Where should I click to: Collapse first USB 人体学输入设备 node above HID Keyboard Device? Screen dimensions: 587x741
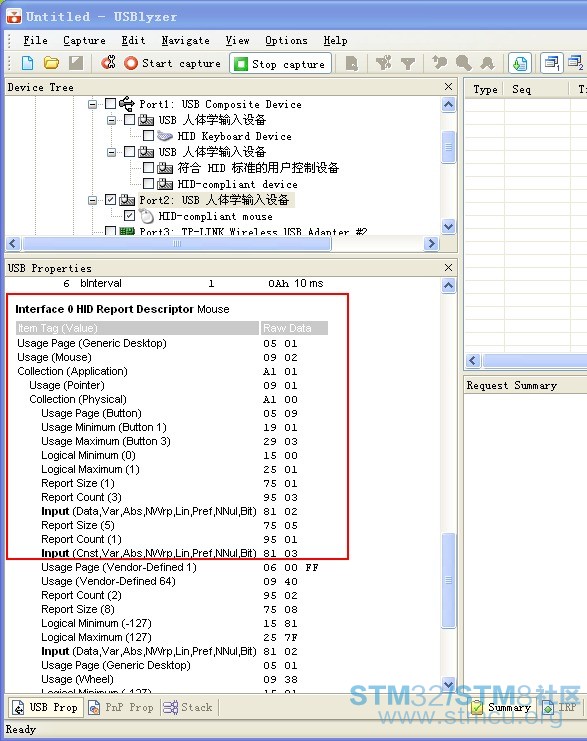coord(112,120)
